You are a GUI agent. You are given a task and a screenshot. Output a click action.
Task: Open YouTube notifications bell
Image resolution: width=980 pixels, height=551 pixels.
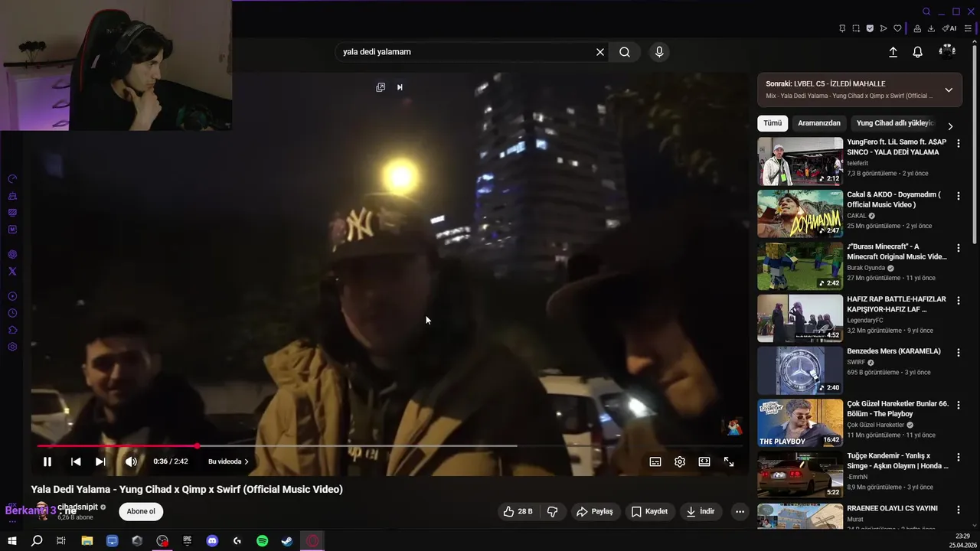[x=917, y=52]
